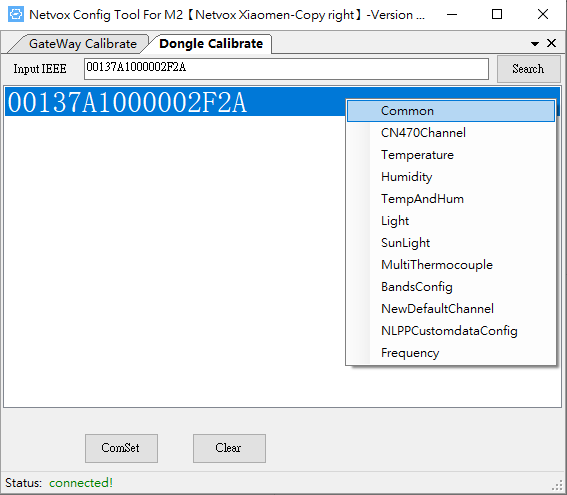Image resolution: width=567 pixels, height=495 pixels.
Task: Click the Search button
Action: (x=528, y=69)
